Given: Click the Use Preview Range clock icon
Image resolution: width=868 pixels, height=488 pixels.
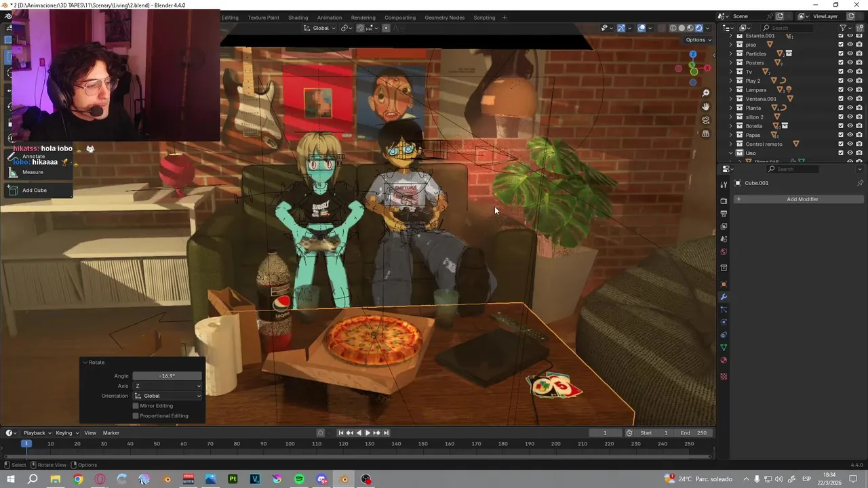Looking at the screenshot, I should 629,433.
